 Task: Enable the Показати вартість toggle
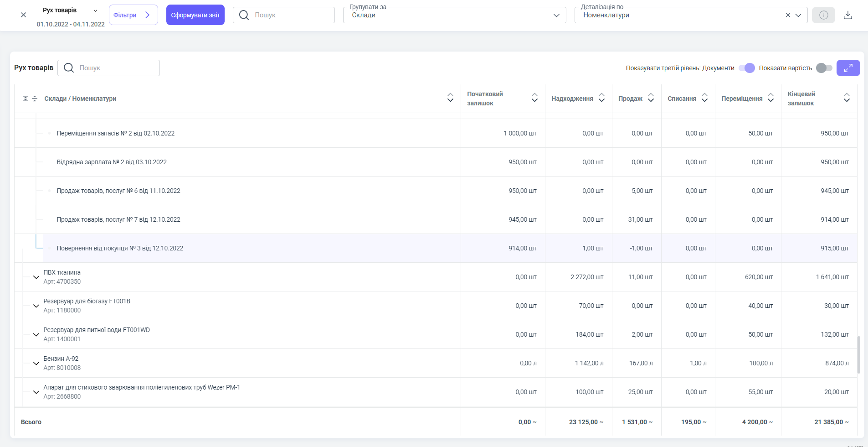coord(824,68)
